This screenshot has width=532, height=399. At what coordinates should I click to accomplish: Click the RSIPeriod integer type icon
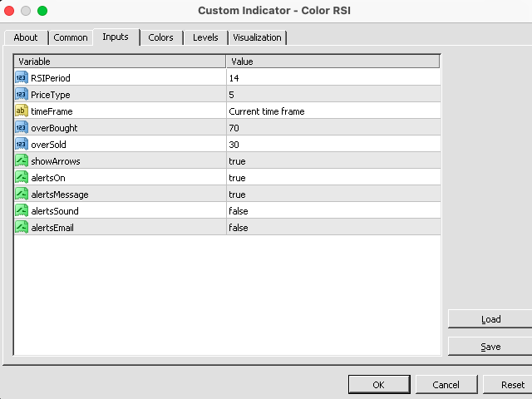click(22, 77)
